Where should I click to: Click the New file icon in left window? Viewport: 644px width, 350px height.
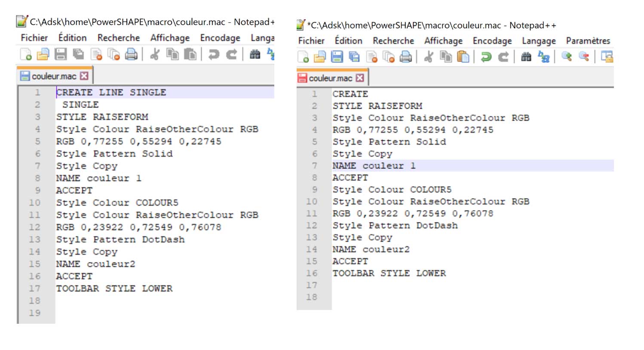point(26,54)
